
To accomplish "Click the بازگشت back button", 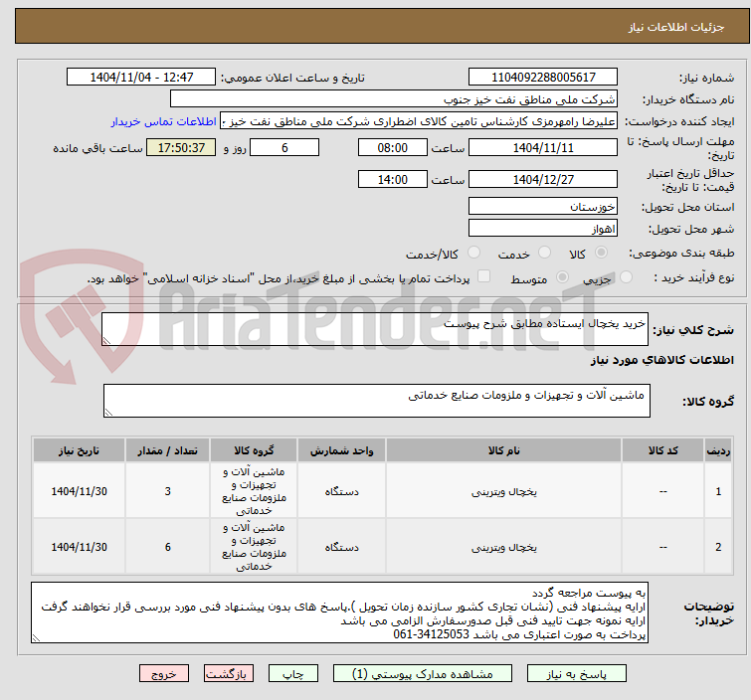I will (229, 674).
